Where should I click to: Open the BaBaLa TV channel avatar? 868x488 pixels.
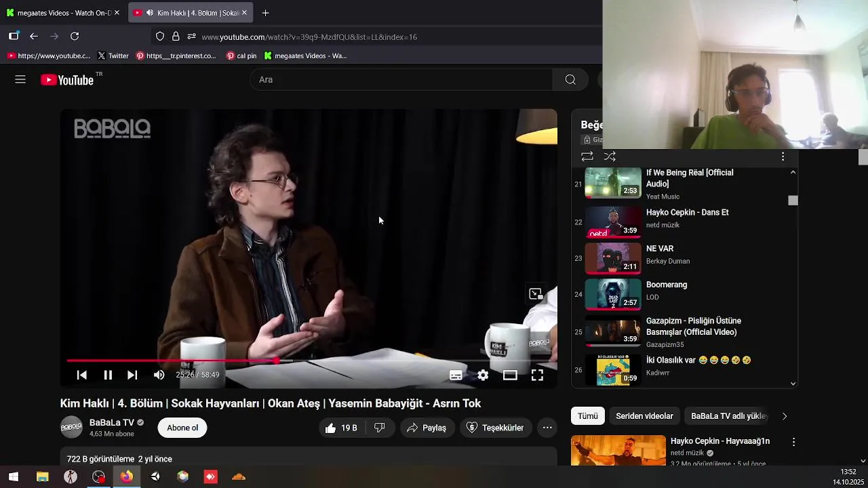[71, 428]
